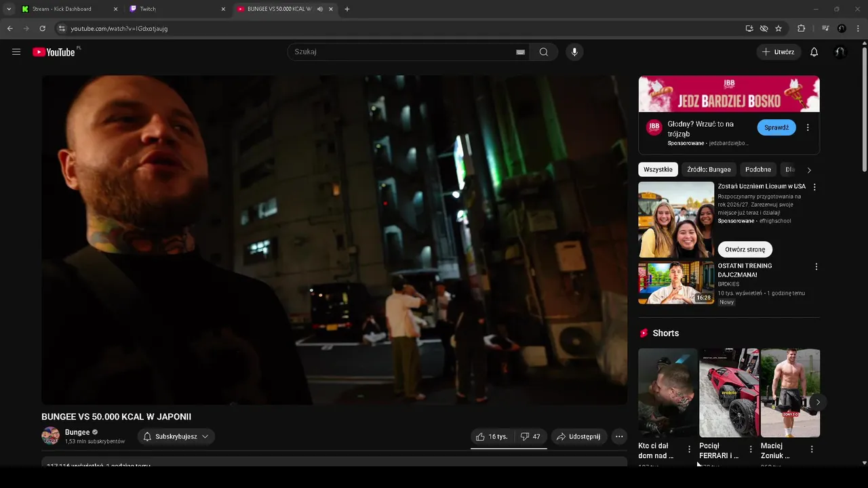Open media controls icon in toolbar
Image resolution: width=868 pixels, height=488 pixels.
coord(825,28)
